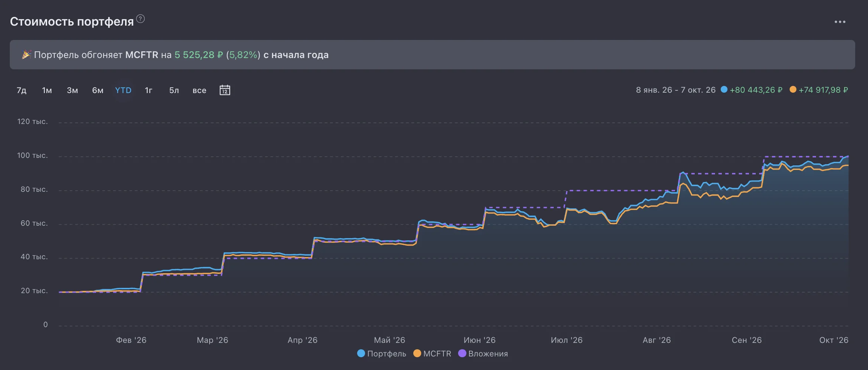This screenshot has height=370, width=868.
Task: Click the 40 тыс. axis label
Action: pyautogui.click(x=34, y=257)
